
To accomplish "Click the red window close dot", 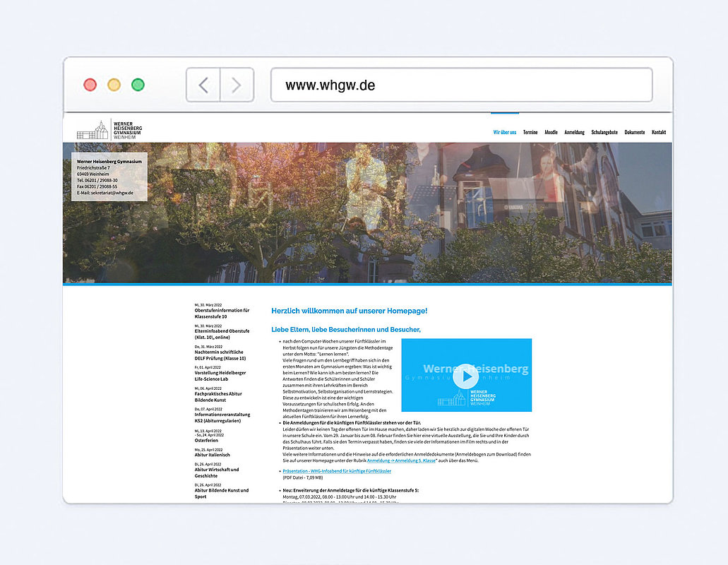I will coord(90,85).
